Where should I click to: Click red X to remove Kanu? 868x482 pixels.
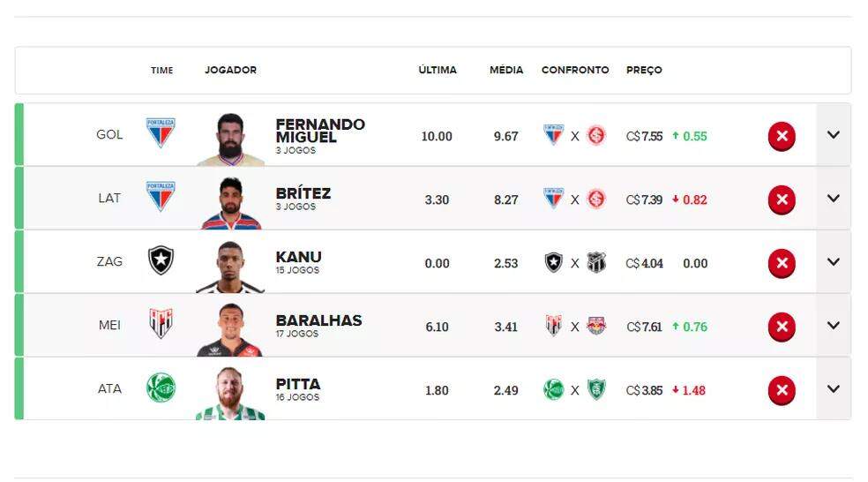coord(782,263)
